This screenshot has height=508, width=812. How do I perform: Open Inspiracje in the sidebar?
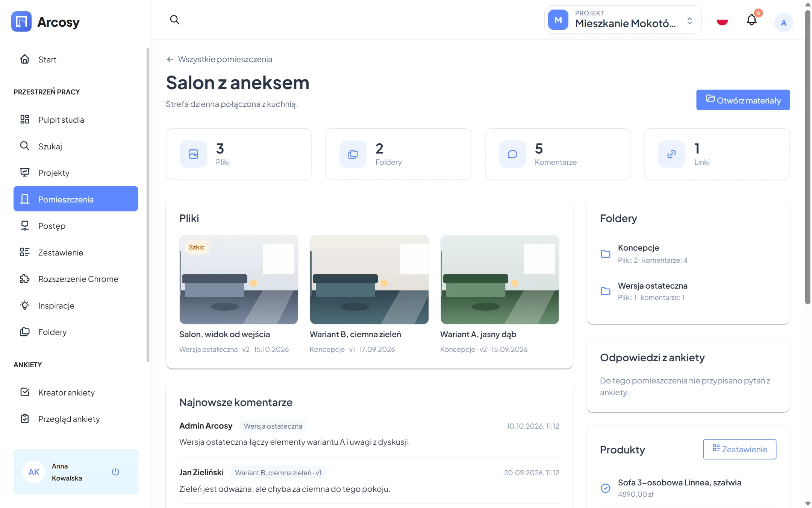click(x=76, y=305)
